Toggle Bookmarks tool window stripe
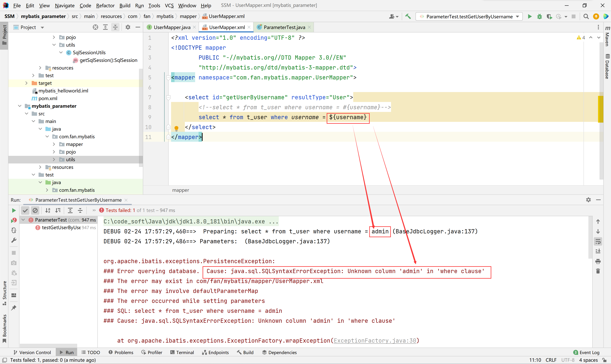This screenshot has width=611, height=364. 4,328
